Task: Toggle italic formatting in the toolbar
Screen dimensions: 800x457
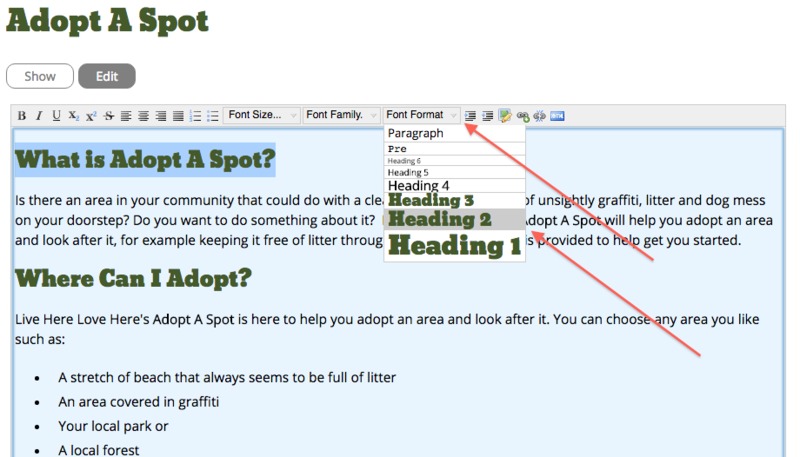Action: coord(39,116)
